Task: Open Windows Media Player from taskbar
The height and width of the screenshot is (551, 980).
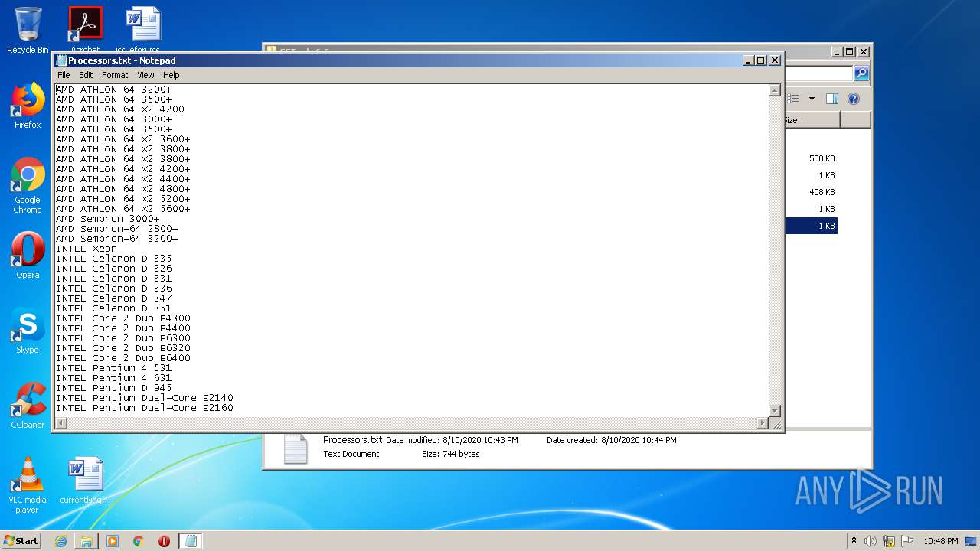Action: 113,541
